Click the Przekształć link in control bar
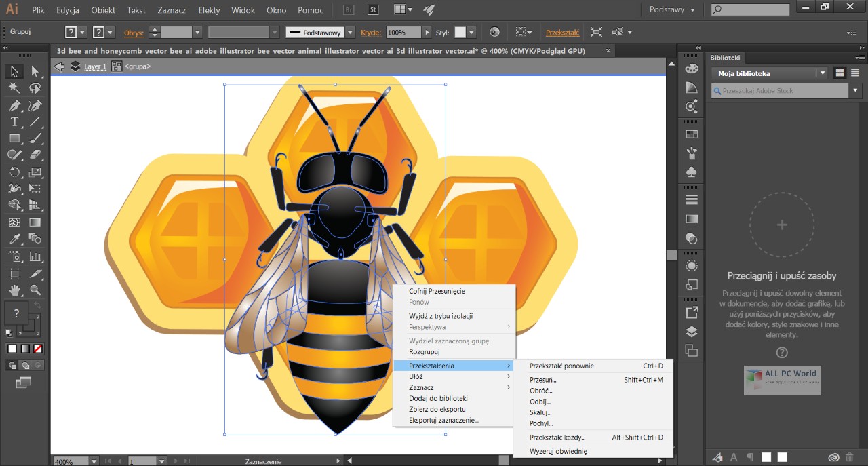 coord(562,33)
